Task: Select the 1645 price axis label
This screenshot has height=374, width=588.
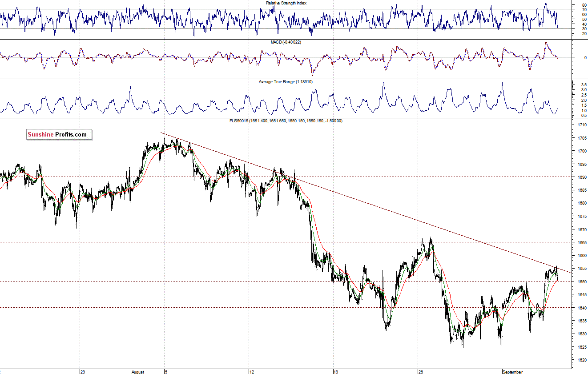Action: [x=582, y=295]
